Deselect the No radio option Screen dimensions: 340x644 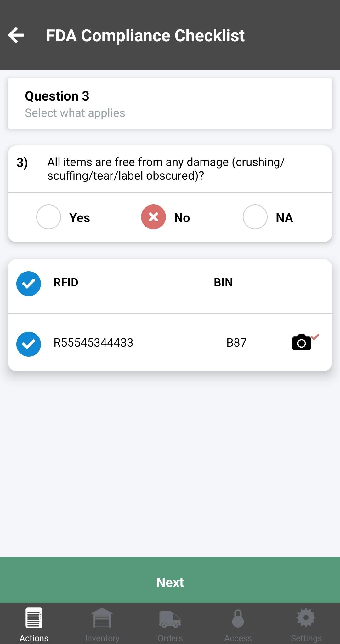tap(153, 217)
